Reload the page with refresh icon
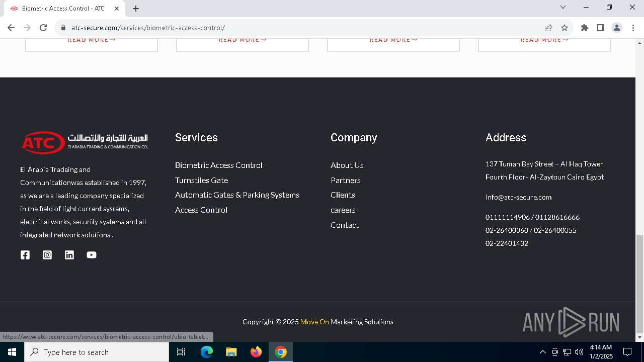This screenshot has width=644, height=362. coord(43,28)
